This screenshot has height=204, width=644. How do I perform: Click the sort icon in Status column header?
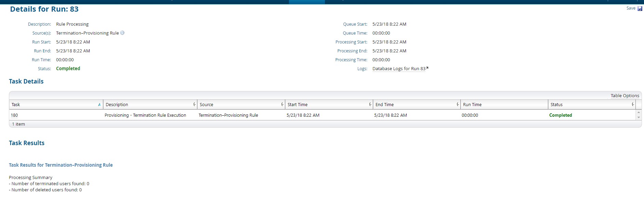pyautogui.click(x=633, y=104)
